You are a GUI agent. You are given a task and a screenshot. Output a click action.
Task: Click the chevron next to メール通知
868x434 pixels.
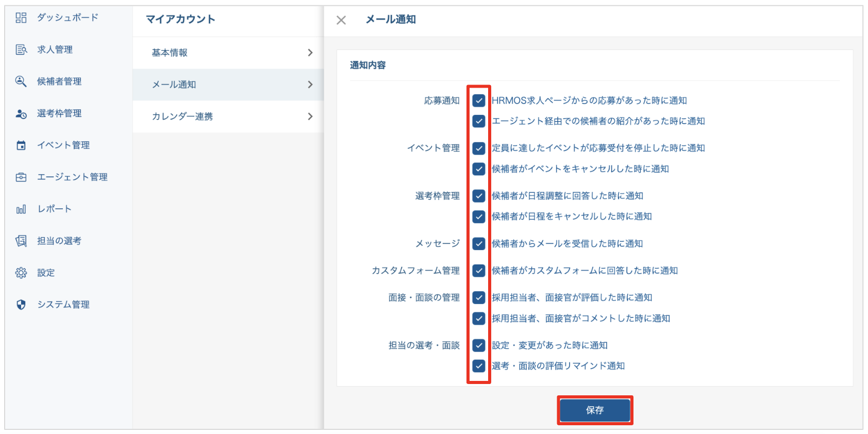(x=310, y=85)
